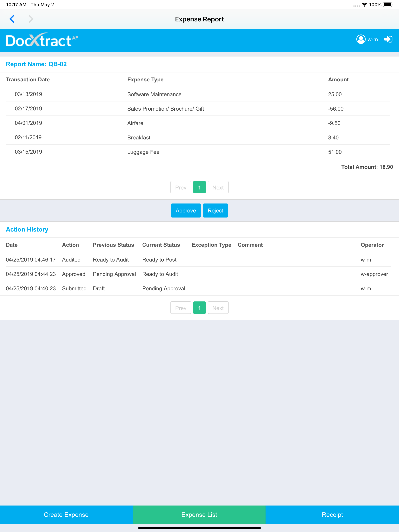Select the Audited action history entry

click(x=198, y=260)
